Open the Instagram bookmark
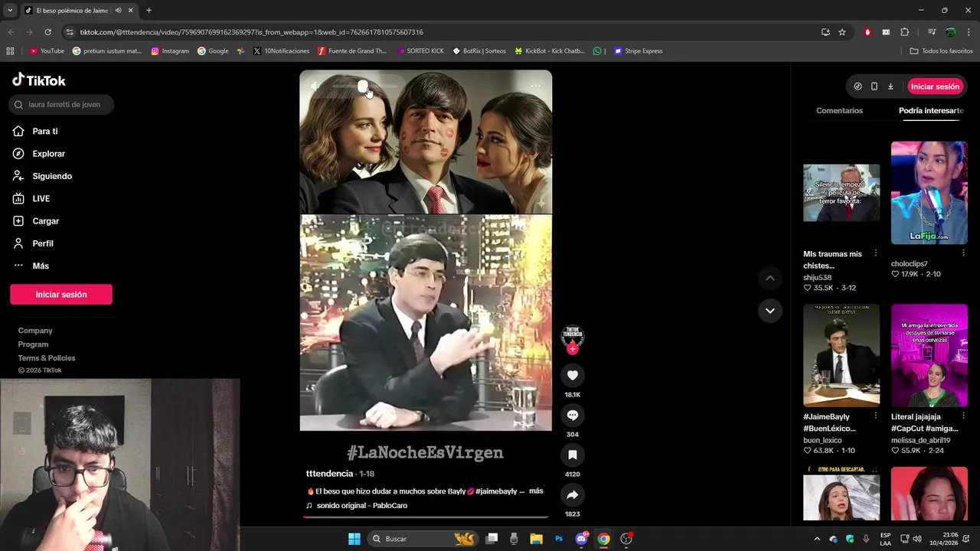Viewport: 980px width, 551px height. point(170,51)
